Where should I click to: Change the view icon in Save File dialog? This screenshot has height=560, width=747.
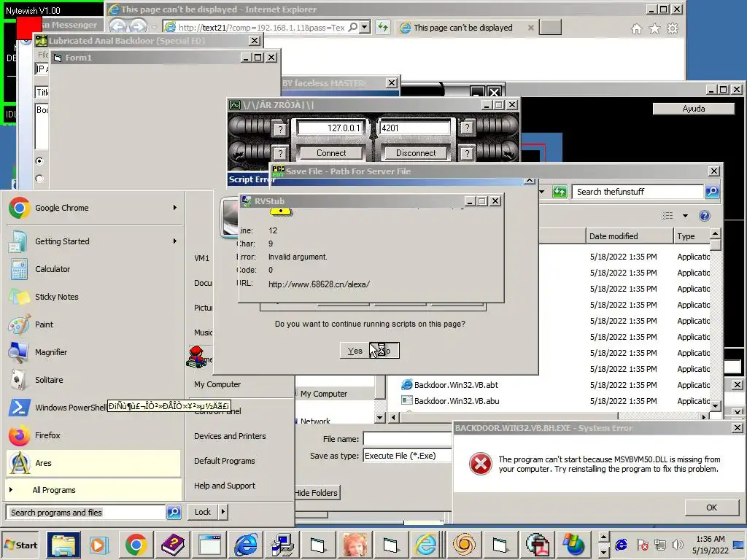(x=667, y=216)
